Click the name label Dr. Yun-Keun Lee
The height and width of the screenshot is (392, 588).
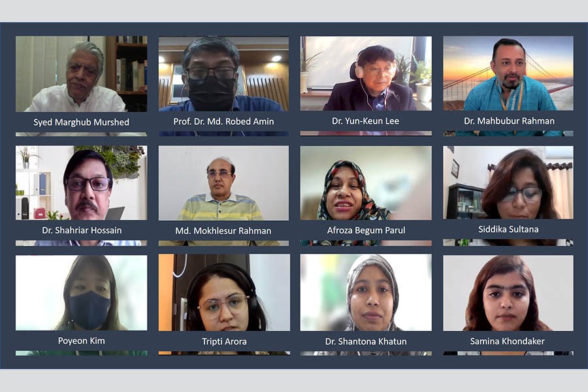(366, 121)
